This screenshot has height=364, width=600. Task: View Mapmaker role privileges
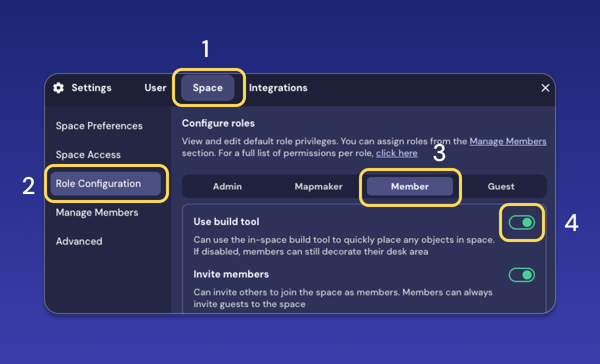(x=318, y=186)
